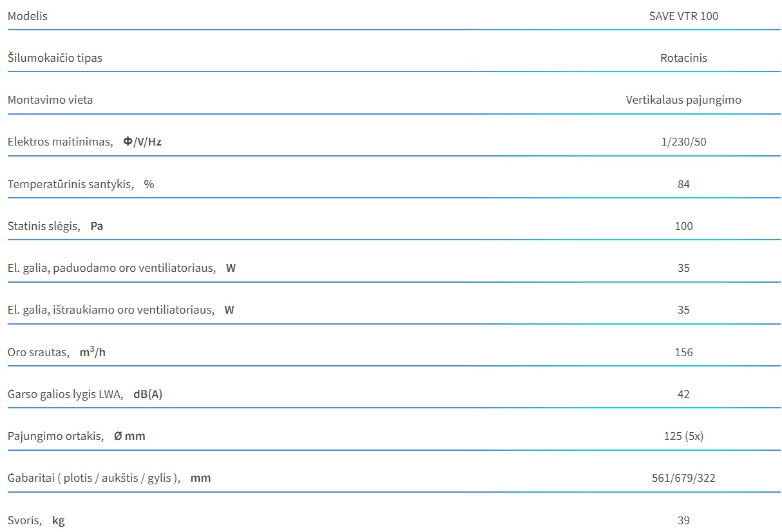Click the value 'SAVE VTR 100'
The width and height of the screenshot is (782, 532).
[683, 16]
